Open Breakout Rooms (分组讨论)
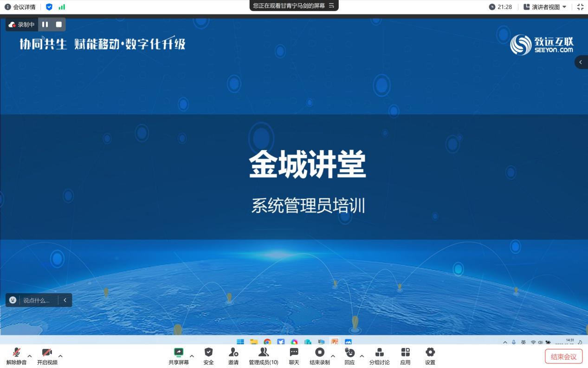This screenshot has width=588, height=368. pos(379,353)
